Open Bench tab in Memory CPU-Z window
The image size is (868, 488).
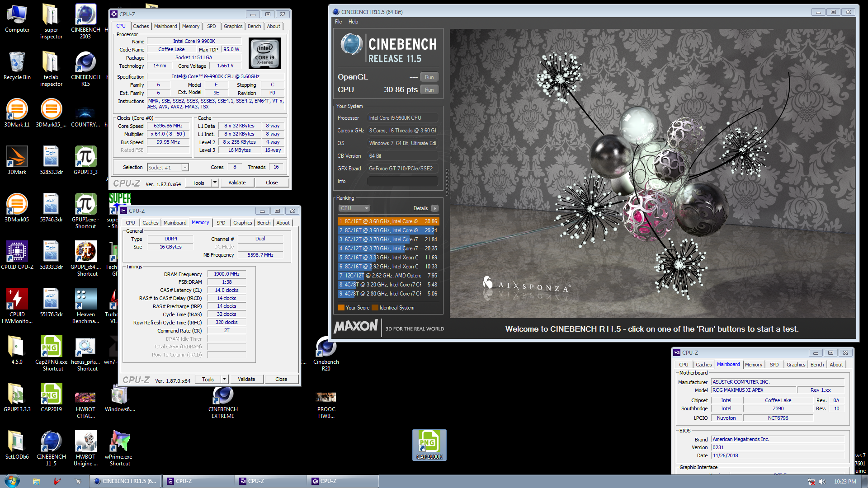(x=264, y=223)
